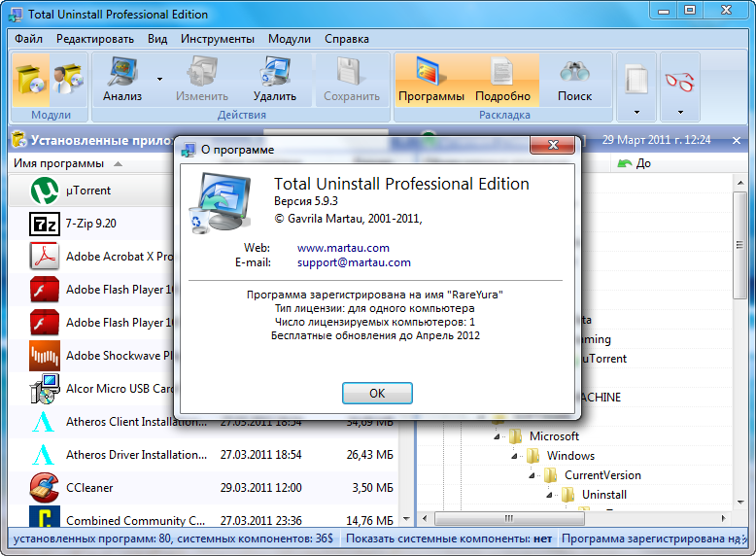Select the Atheros Driver Installation icon
756x556 pixels.
(x=43, y=455)
